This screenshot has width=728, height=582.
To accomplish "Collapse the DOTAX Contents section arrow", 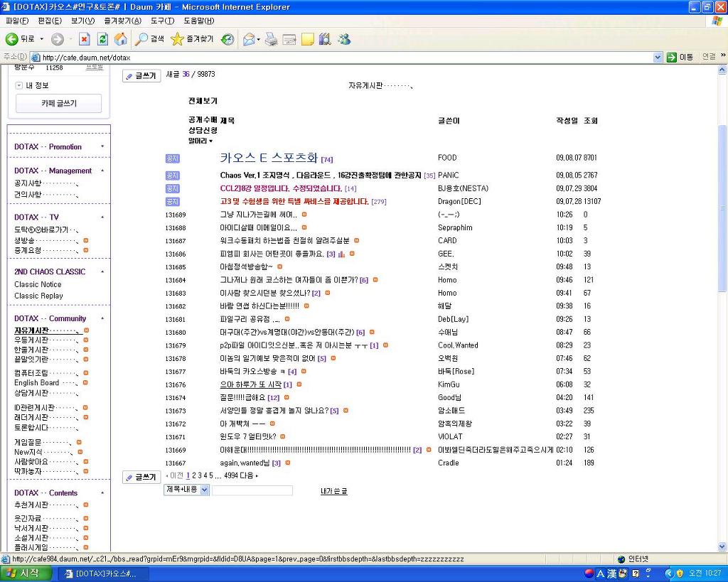I will [x=102, y=493].
